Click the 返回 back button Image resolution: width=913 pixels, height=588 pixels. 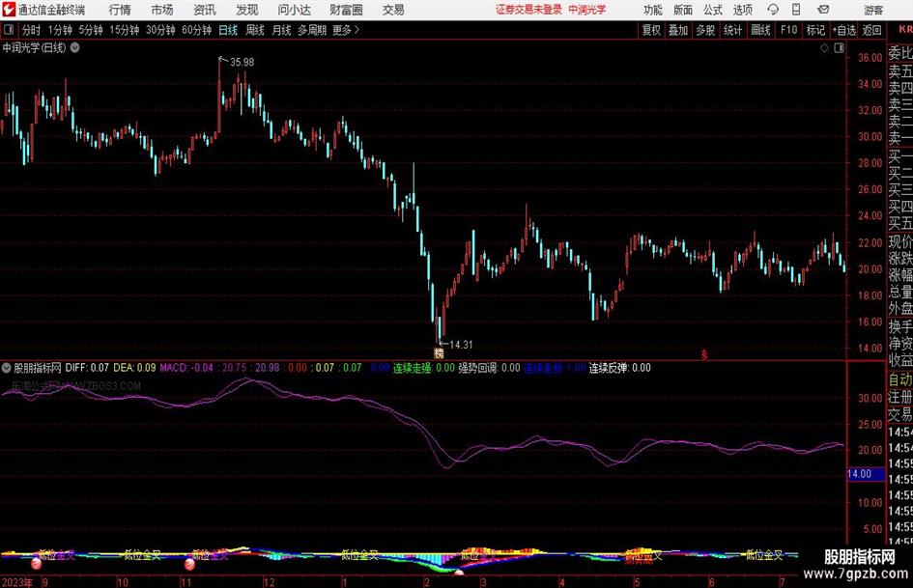pyautogui.click(x=871, y=30)
